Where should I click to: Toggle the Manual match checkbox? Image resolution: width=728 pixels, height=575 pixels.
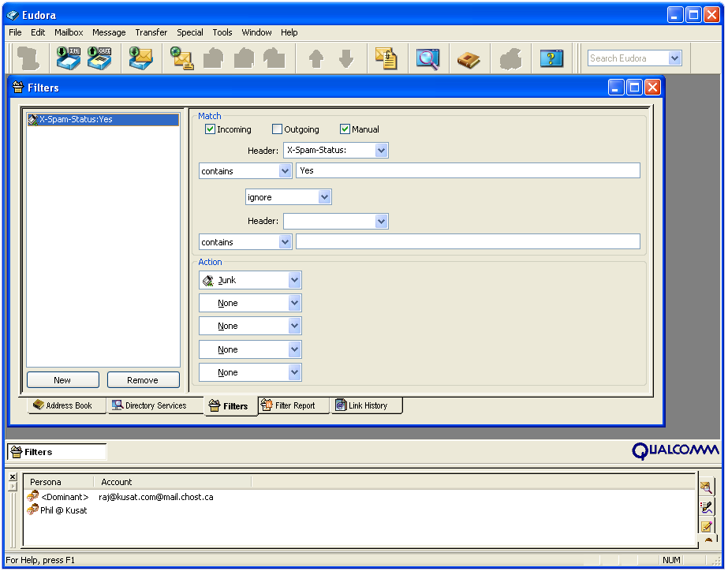345,129
